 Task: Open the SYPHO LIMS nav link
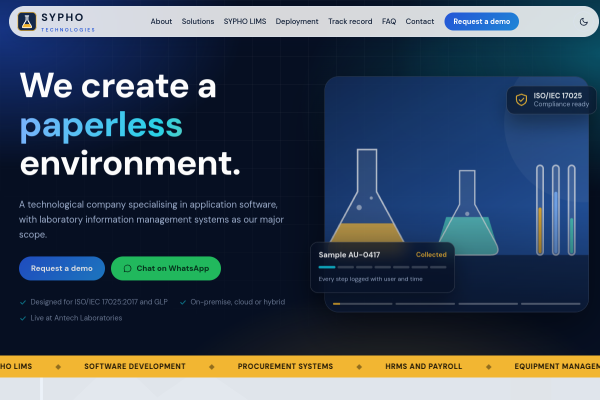point(245,21)
